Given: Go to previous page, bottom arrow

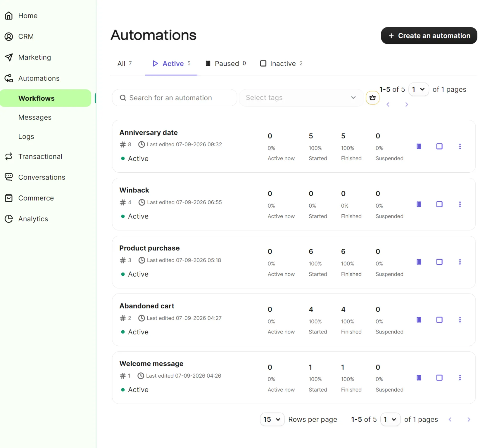Looking at the screenshot, I should pos(450,419).
